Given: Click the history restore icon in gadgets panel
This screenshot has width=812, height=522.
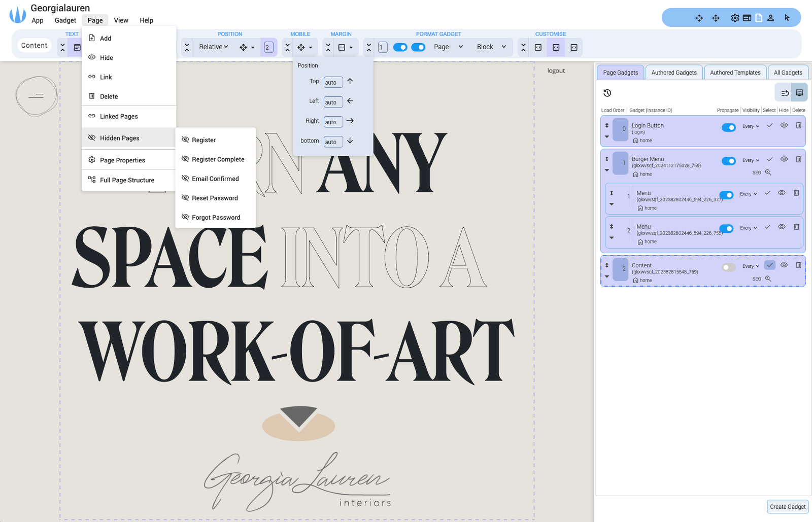Looking at the screenshot, I should [x=607, y=93].
